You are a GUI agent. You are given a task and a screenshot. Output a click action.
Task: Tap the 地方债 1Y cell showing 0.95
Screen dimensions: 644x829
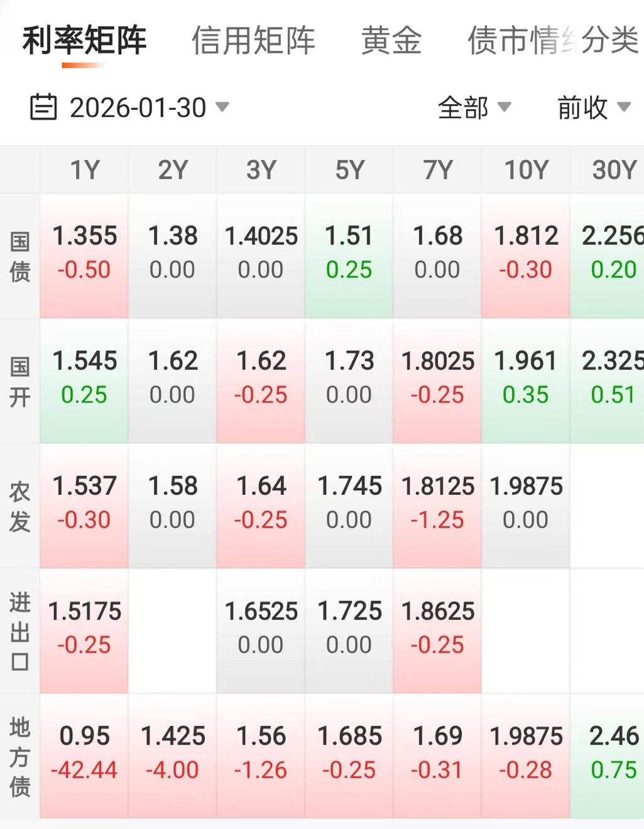pos(84,752)
